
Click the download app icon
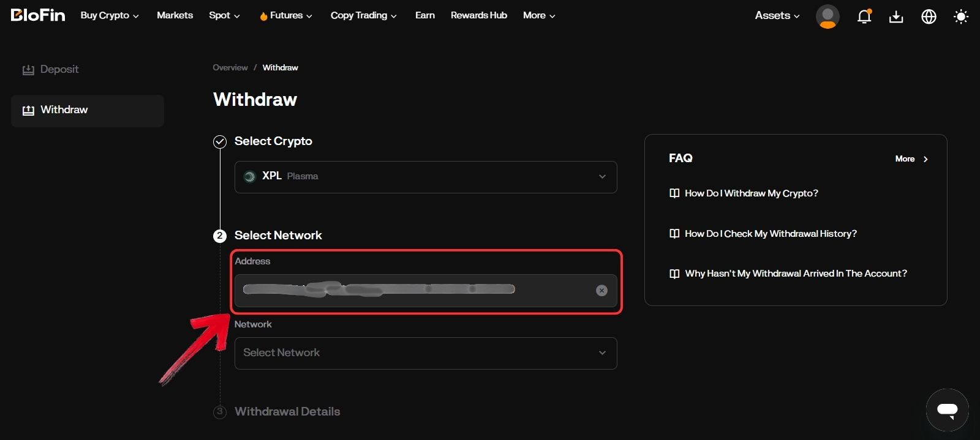pos(896,17)
